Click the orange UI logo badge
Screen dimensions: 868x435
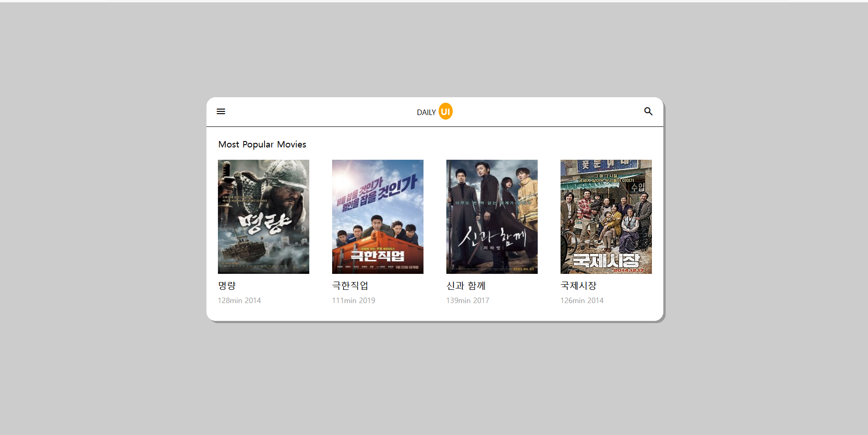point(445,111)
